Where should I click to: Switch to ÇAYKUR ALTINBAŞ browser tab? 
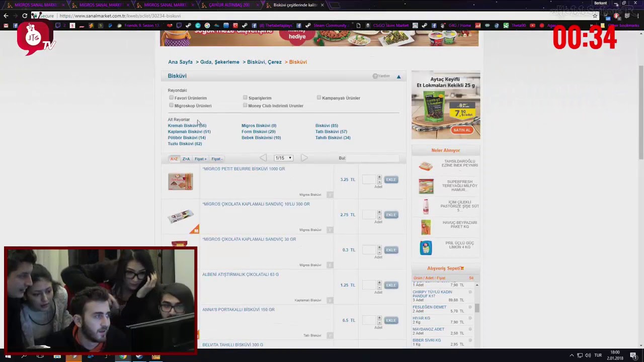(229, 5)
